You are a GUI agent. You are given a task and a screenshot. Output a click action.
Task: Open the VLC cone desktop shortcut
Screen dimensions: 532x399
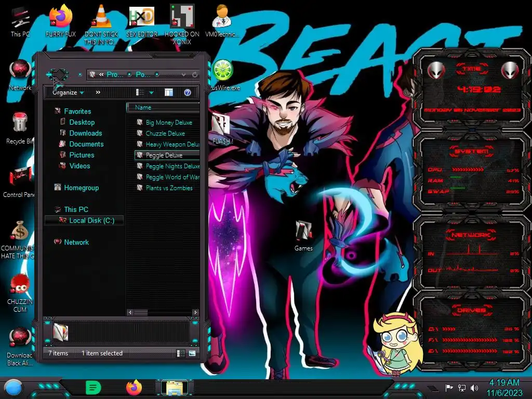coord(101,24)
